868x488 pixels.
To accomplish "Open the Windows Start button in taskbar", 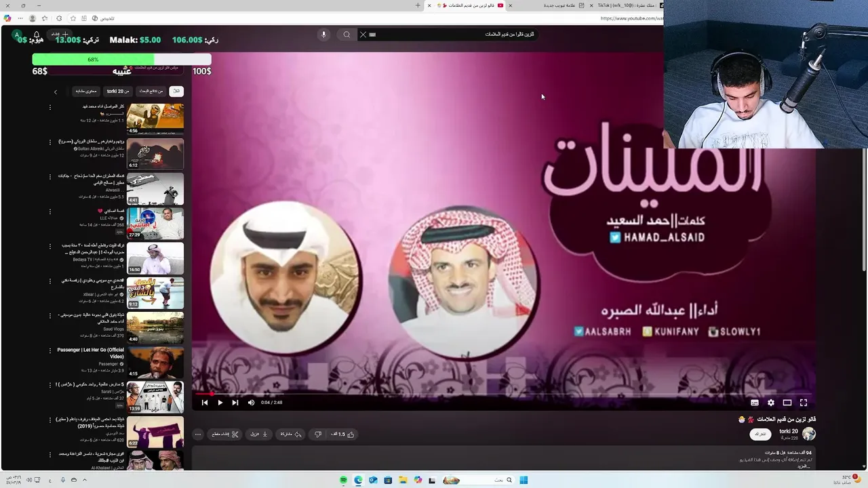I will 524,480.
